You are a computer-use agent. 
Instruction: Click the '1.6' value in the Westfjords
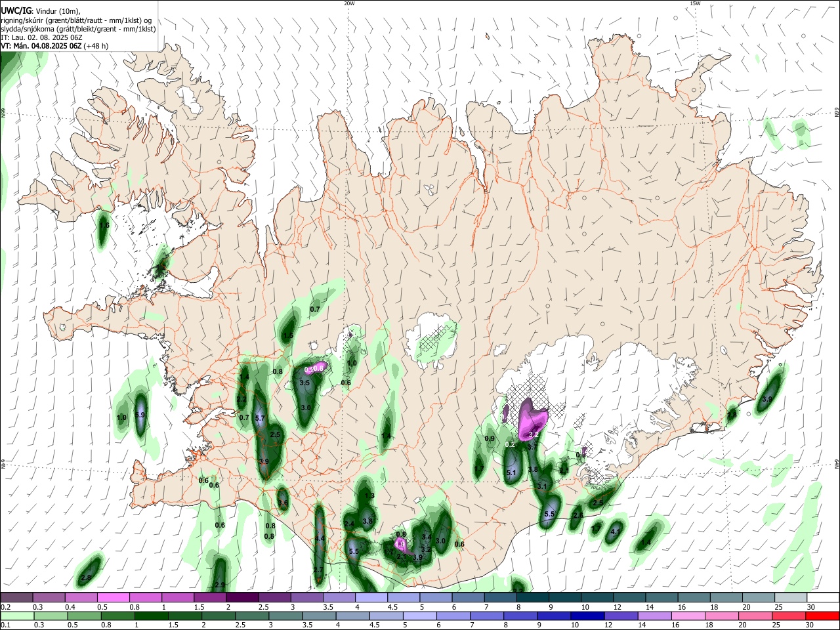104,226
